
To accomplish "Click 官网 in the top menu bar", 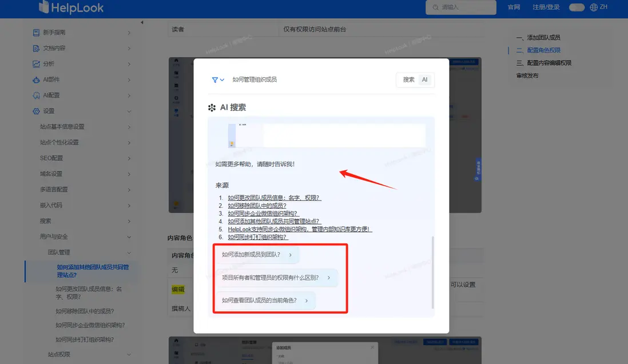I will tap(513, 7).
